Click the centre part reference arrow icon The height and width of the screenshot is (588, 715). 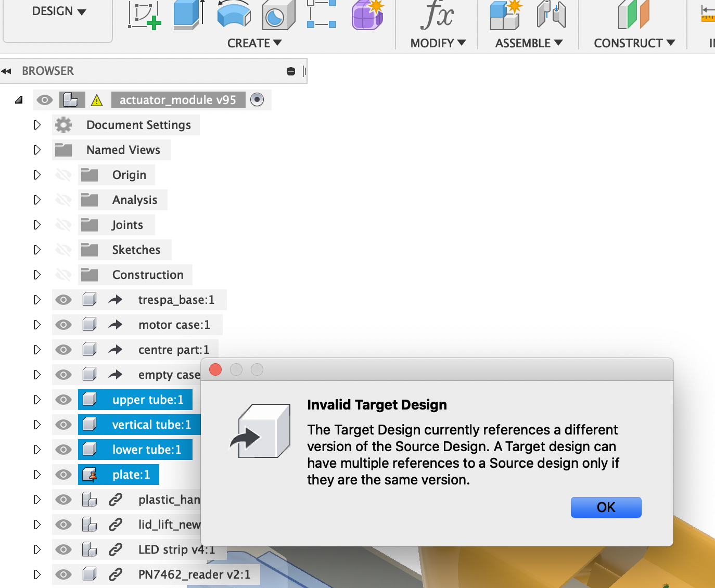(x=115, y=350)
